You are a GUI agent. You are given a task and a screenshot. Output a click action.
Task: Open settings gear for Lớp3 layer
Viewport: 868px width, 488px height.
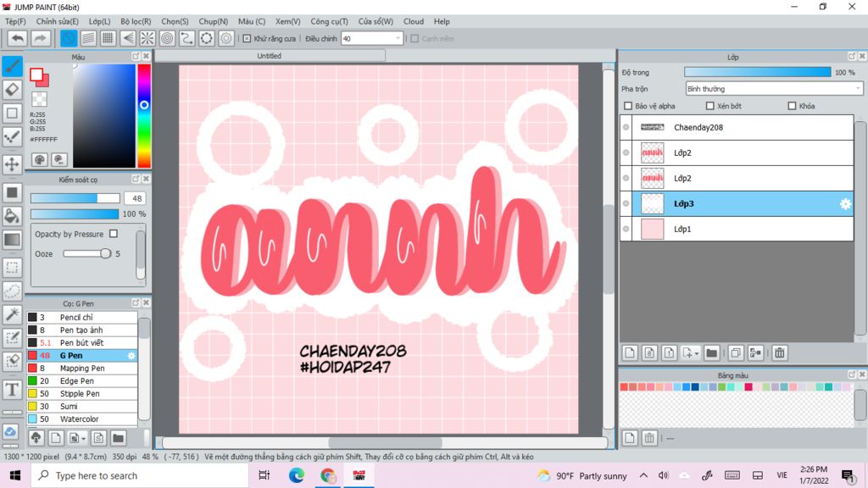tap(845, 204)
